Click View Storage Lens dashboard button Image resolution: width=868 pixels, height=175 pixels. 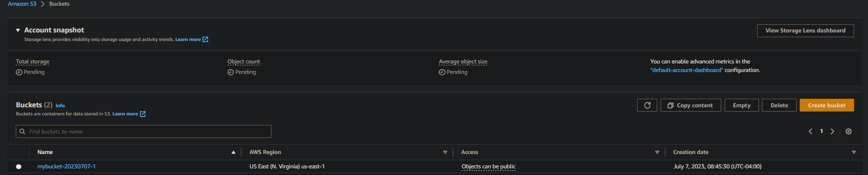pos(805,31)
